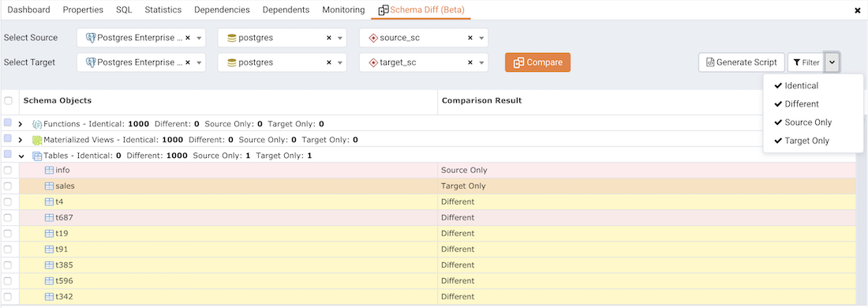Clear the source server selection
This screenshot has width=868, height=308.
pyautogui.click(x=188, y=38)
